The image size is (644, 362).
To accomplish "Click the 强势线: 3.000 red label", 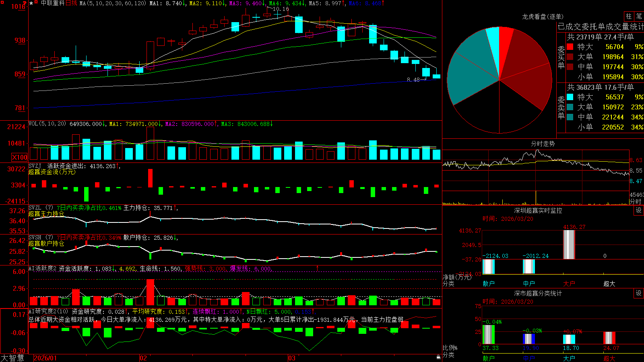I will (x=206, y=269).
